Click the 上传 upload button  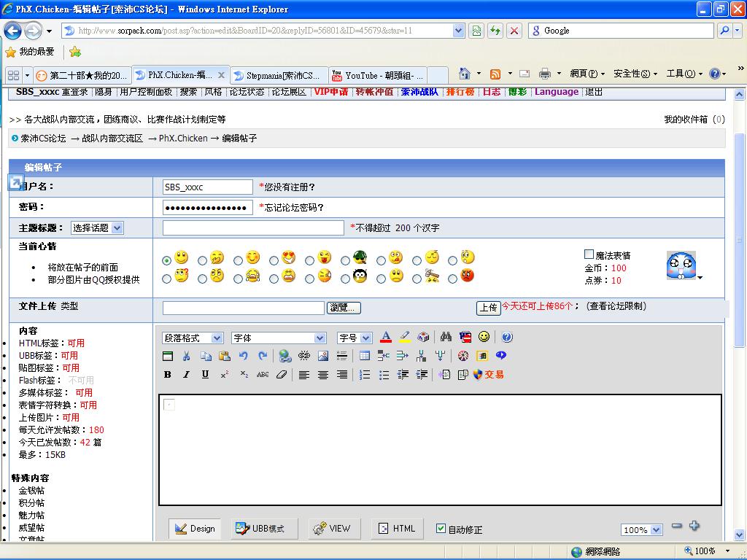488,308
